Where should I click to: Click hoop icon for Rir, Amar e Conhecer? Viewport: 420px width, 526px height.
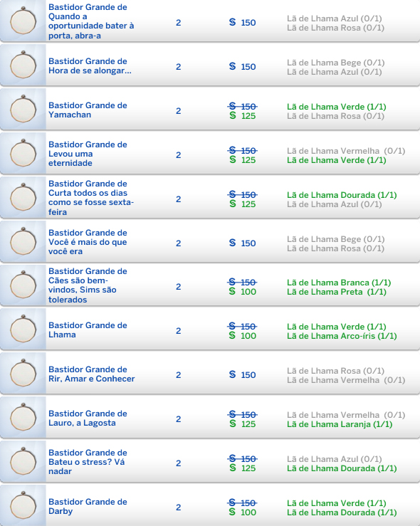tap(23, 374)
